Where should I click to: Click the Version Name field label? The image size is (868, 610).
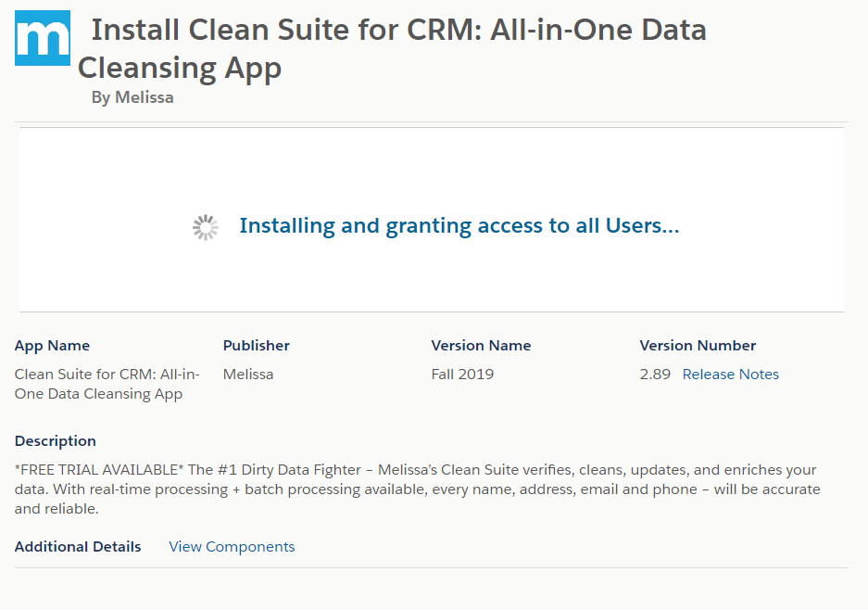coord(481,346)
